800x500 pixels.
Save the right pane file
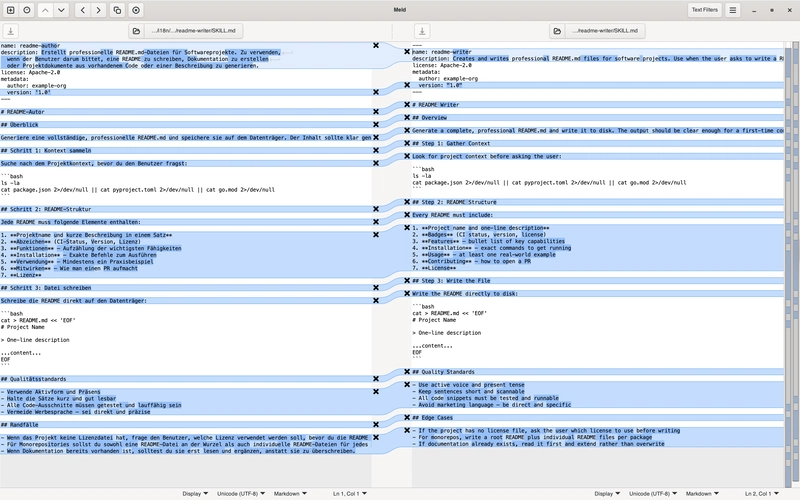click(421, 31)
